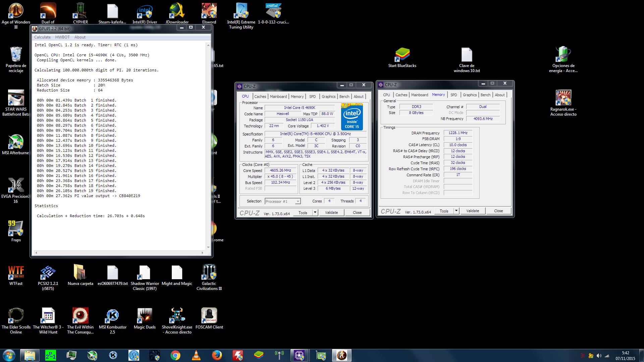Open the Fraps desktop icon
The height and width of the screenshot is (362, 644).
pyautogui.click(x=16, y=231)
